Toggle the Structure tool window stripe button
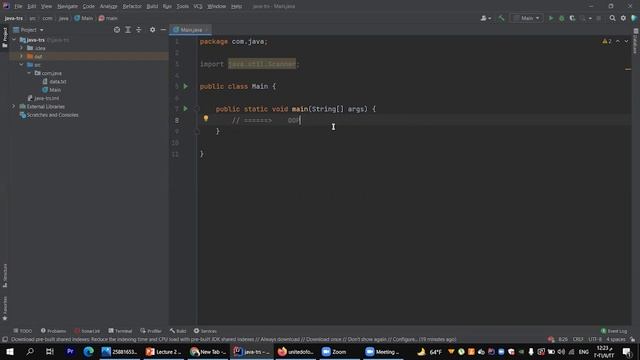This screenshot has height=360, width=640. (5, 276)
